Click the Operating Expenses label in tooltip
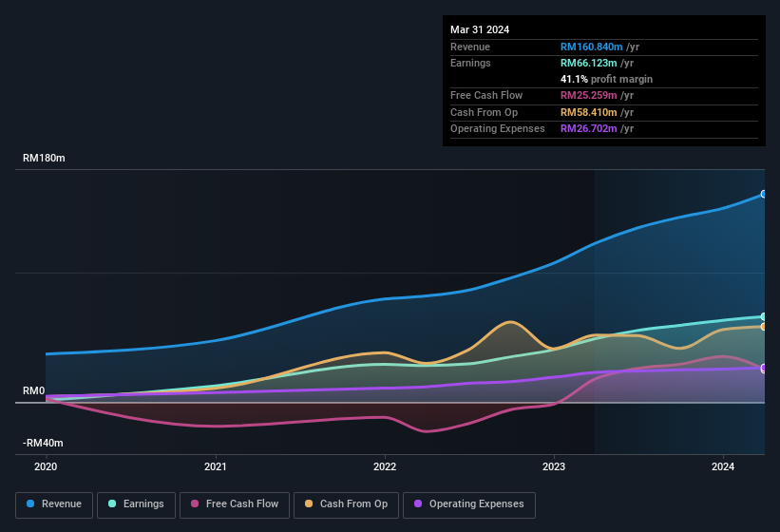 point(498,128)
